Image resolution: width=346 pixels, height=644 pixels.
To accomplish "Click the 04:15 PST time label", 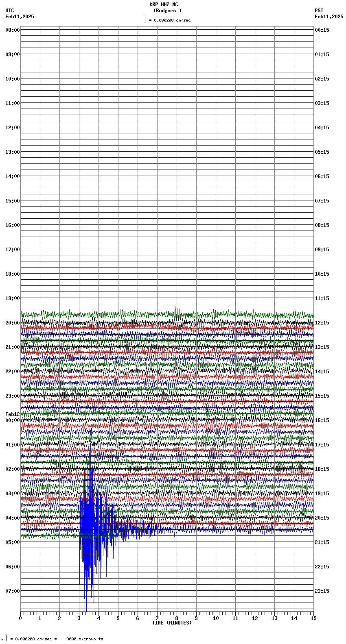I will click(322, 128).
